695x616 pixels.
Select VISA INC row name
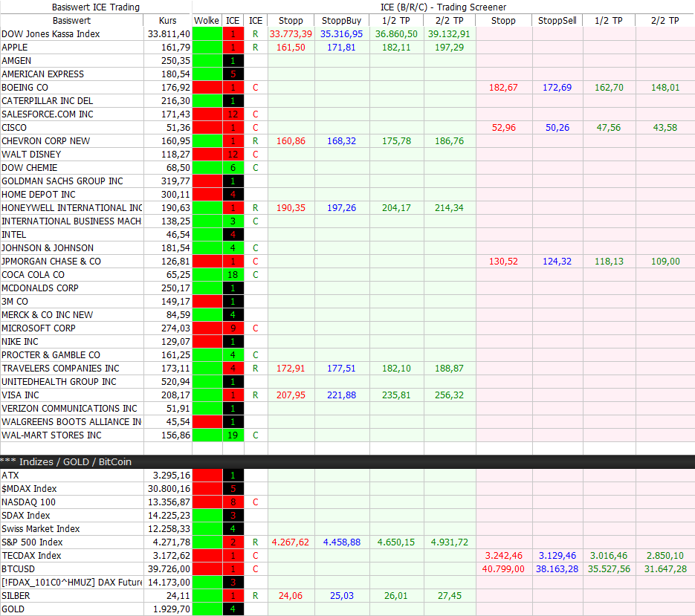[20, 395]
